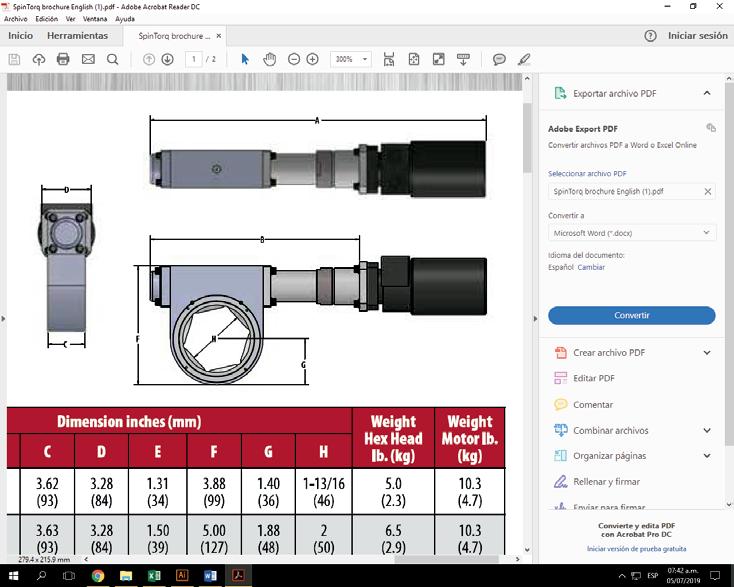Open the 300% zoom level dropdown
This screenshot has height=587, width=734.
pos(349,59)
